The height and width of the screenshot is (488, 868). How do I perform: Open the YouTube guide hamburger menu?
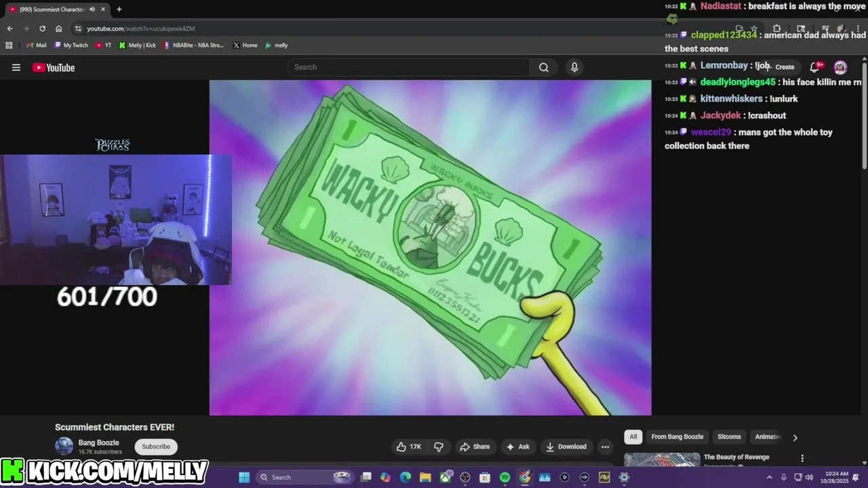click(16, 67)
